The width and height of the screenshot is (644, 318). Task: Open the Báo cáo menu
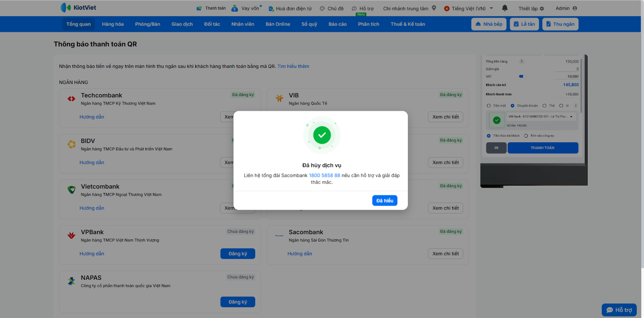coord(337,24)
